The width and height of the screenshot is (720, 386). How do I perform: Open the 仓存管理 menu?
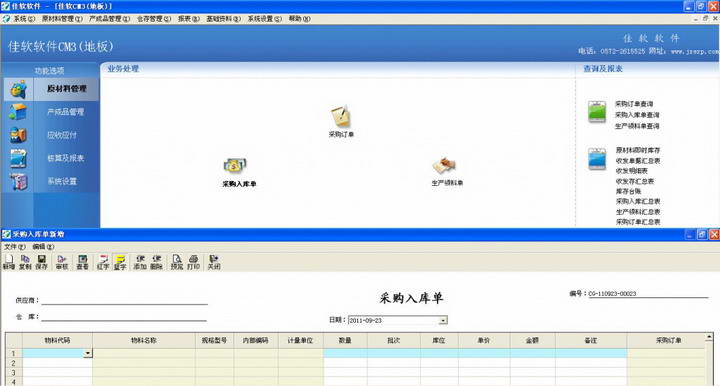click(154, 19)
